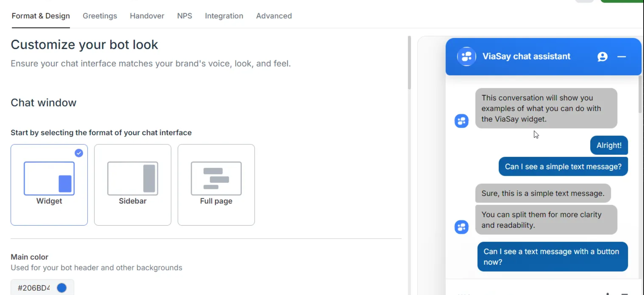Image resolution: width=644 pixels, height=295 pixels.
Task: Click the "You can split them" message bubble
Action: (546, 220)
